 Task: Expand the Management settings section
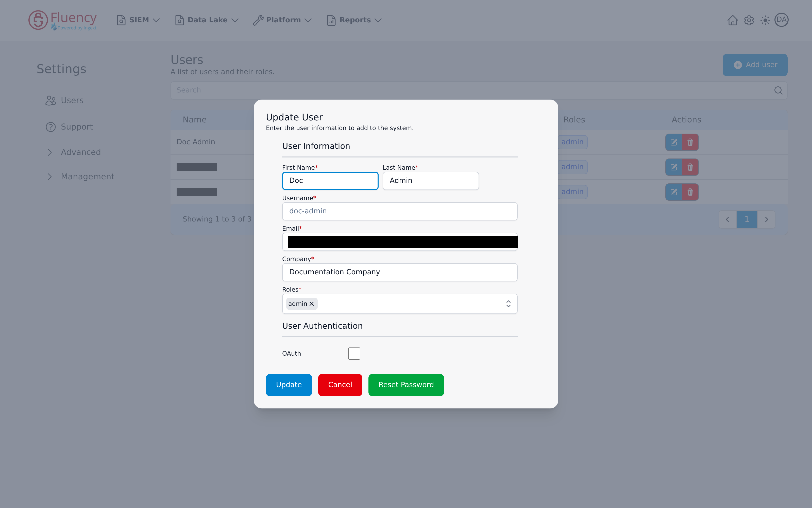[x=80, y=177]
